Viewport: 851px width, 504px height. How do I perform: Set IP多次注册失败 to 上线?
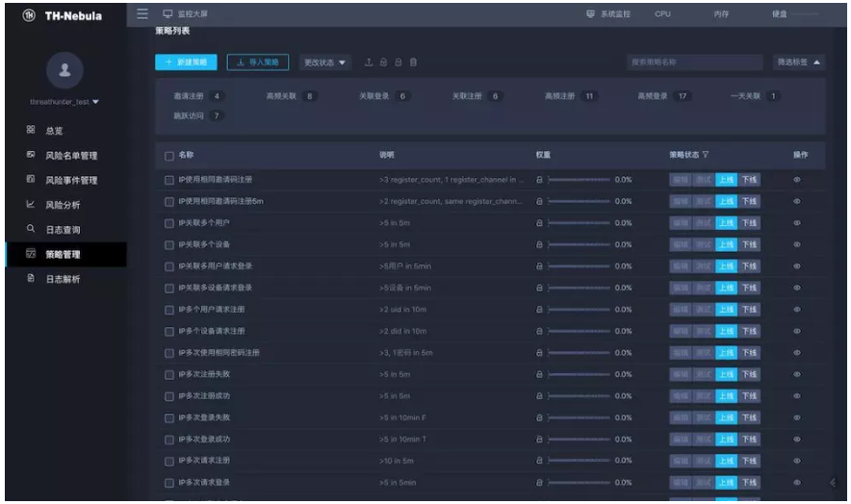tap(726, 374)
